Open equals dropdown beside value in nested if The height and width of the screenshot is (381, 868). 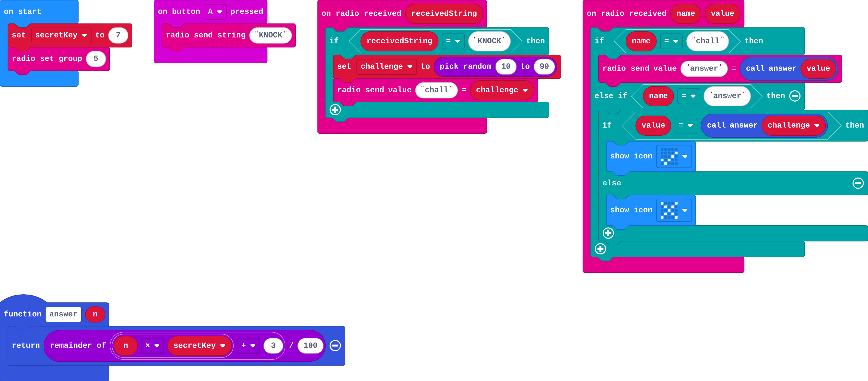(x=686, y=125)
